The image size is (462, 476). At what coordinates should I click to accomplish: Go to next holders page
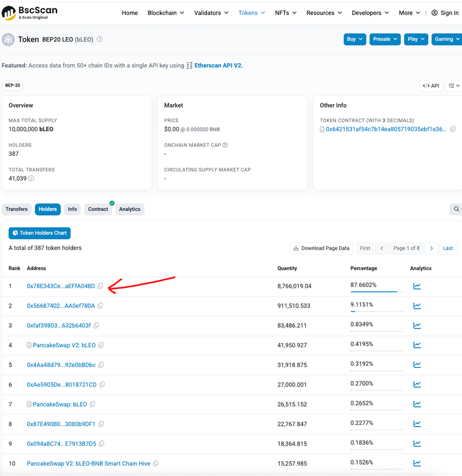click(x=431, y=249)
